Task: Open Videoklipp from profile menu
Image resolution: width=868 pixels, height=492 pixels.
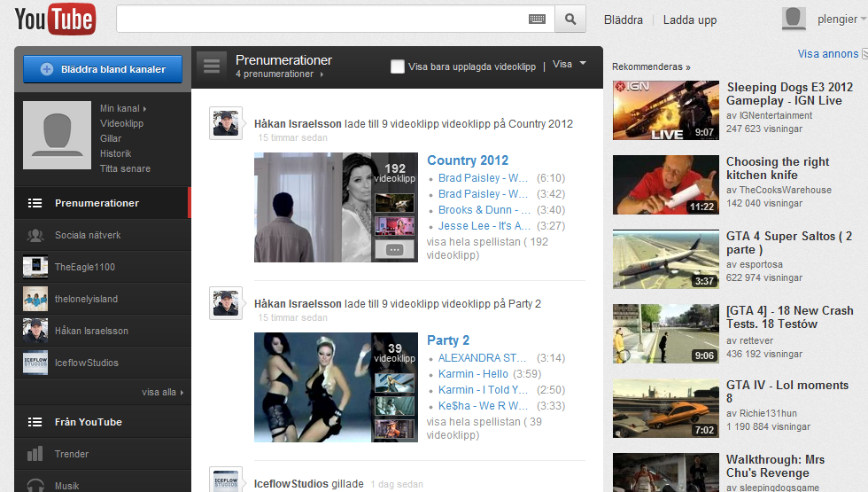Action: tap(122, 123)
